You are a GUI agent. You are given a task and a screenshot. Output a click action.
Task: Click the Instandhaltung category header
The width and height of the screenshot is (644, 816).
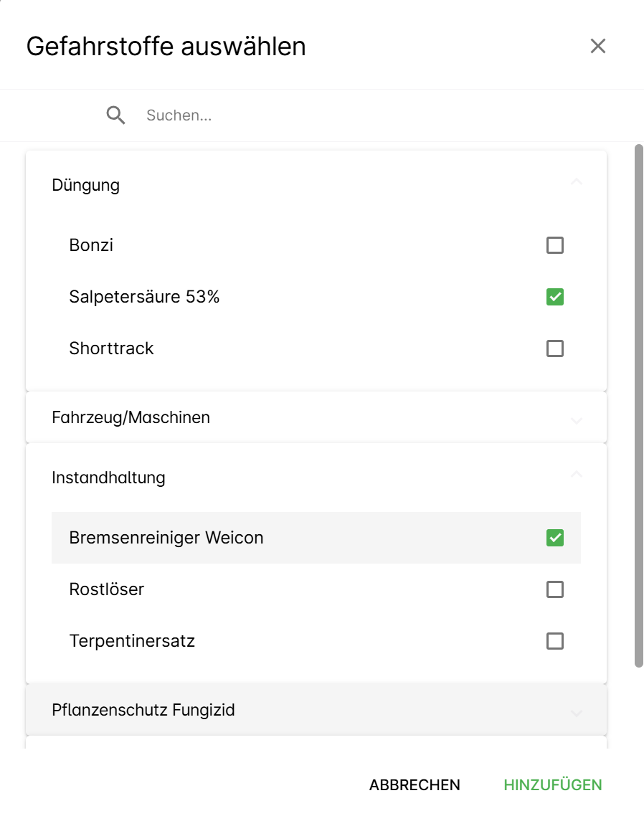point(109,478)
